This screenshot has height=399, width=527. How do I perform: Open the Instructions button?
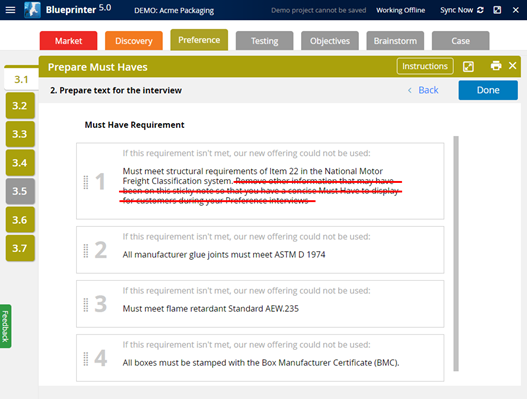click(425, 66)
